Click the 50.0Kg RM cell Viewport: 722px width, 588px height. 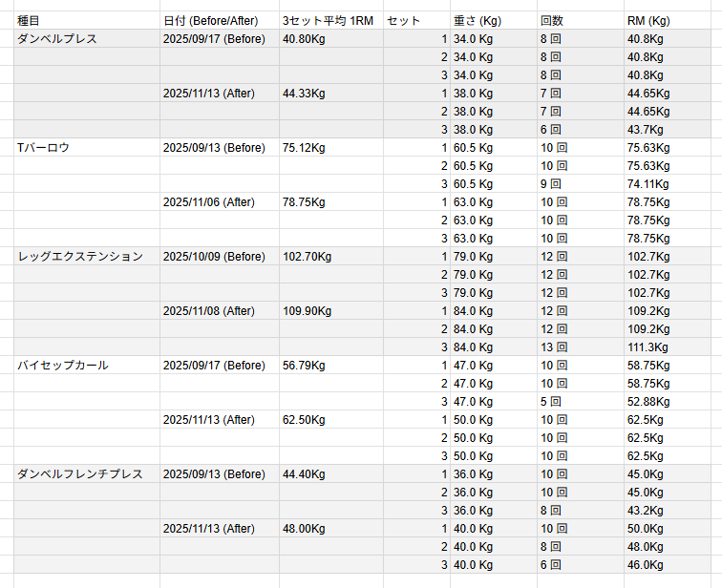[668, 529]
